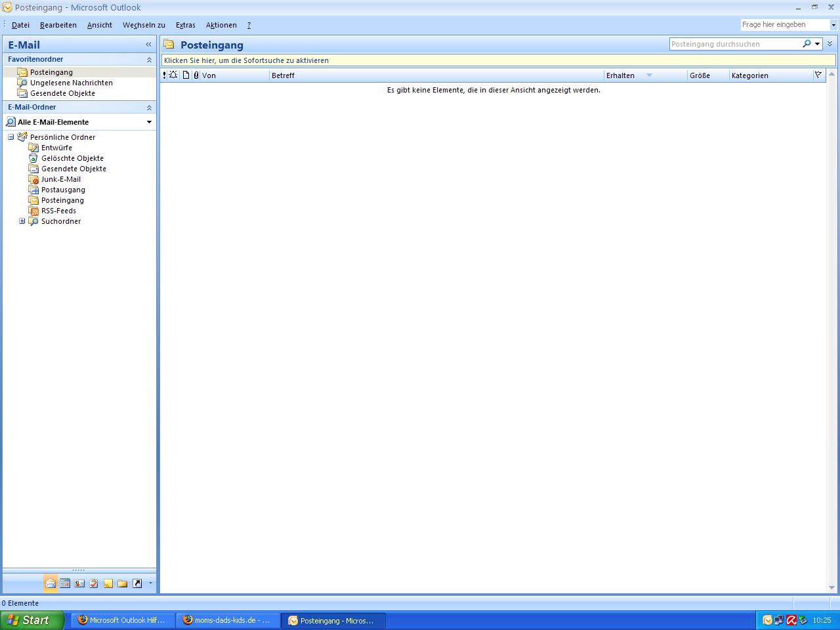840x630 pixels.
Task: Open the Calendar view icon
Action: click(65, 583)
